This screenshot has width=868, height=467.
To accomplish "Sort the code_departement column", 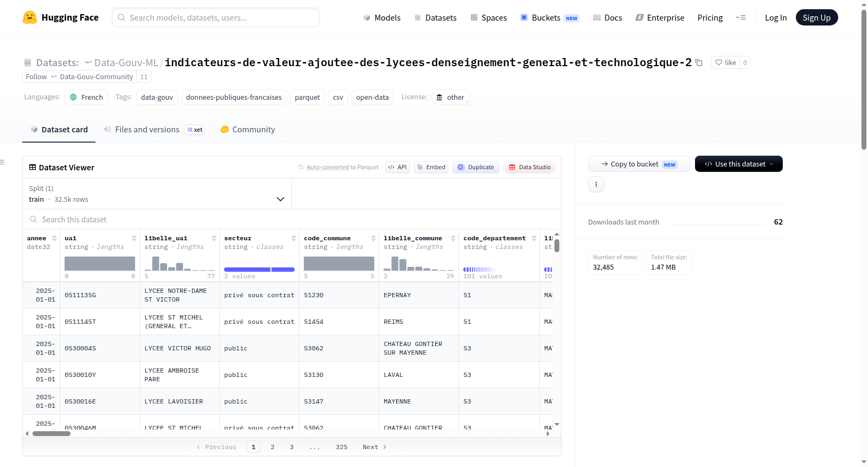I will pyautogui.click(x=534, y=238).
